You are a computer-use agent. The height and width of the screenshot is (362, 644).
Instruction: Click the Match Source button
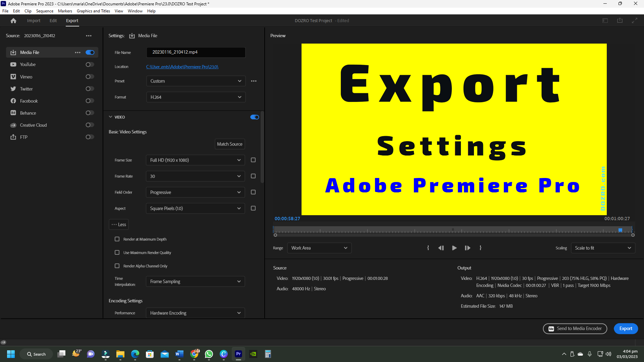(230, 144)
